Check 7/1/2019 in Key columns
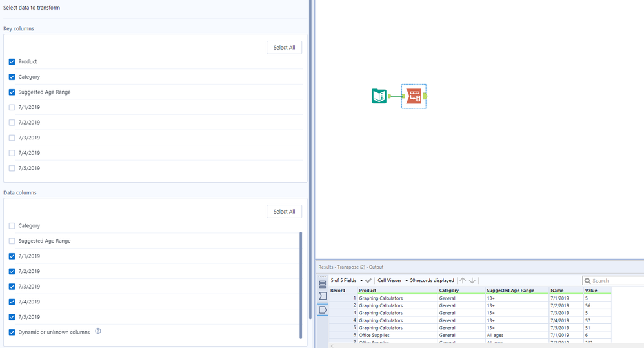644x348 pixels. (x=12, y=107)
